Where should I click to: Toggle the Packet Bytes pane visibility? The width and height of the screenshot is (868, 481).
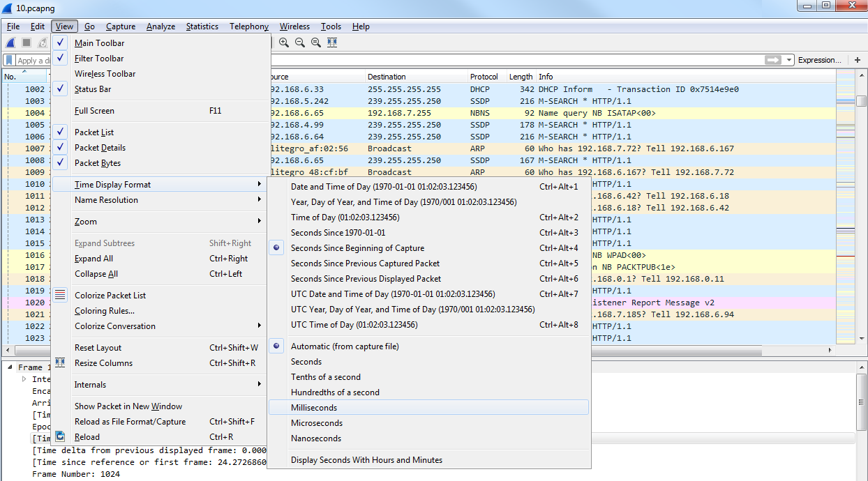point(97,163)
